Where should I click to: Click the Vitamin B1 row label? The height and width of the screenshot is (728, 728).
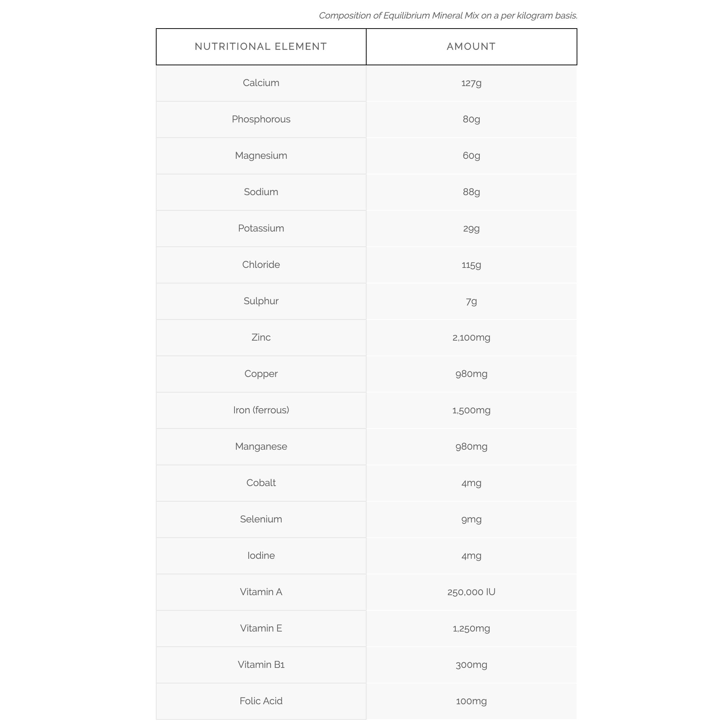coord(261,665)
